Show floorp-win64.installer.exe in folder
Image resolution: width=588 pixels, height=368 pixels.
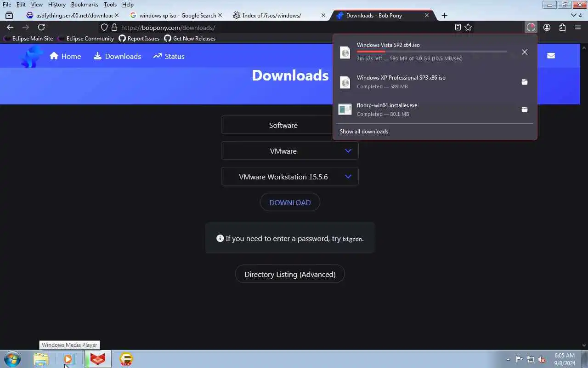525,109
